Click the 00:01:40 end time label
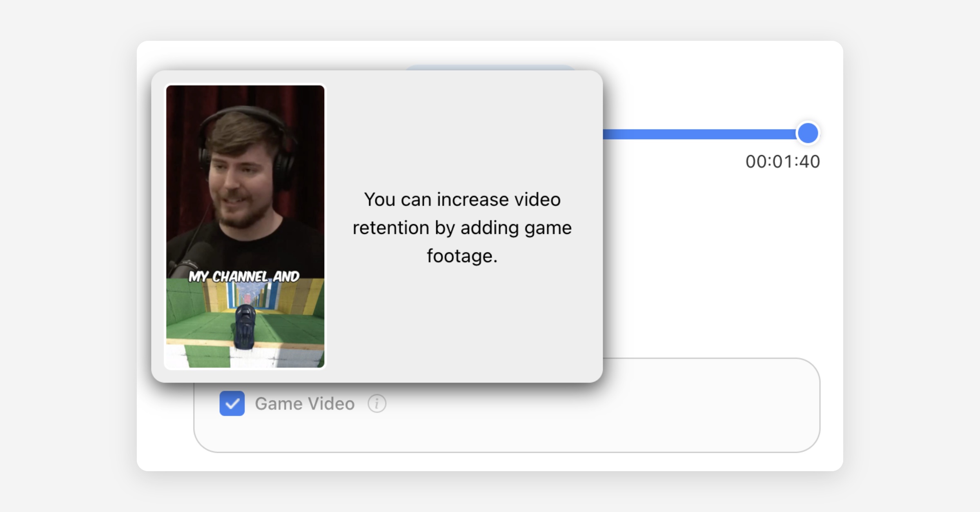 click(782, 162)
